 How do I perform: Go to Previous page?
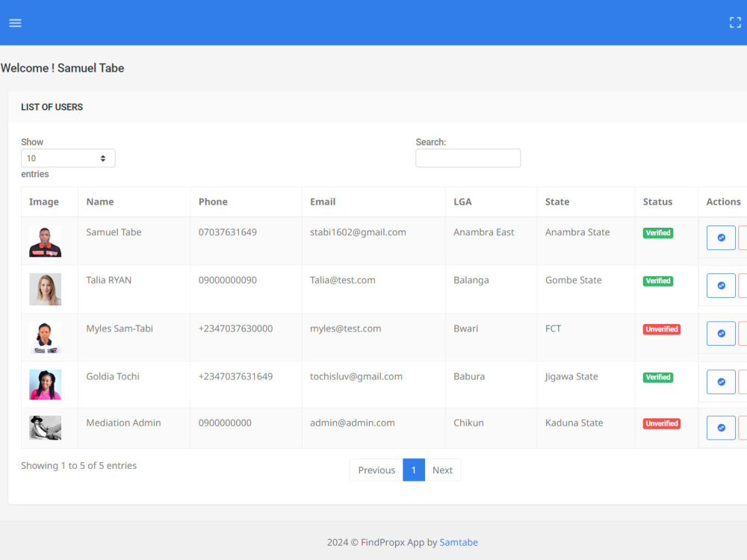coord(376,470)
